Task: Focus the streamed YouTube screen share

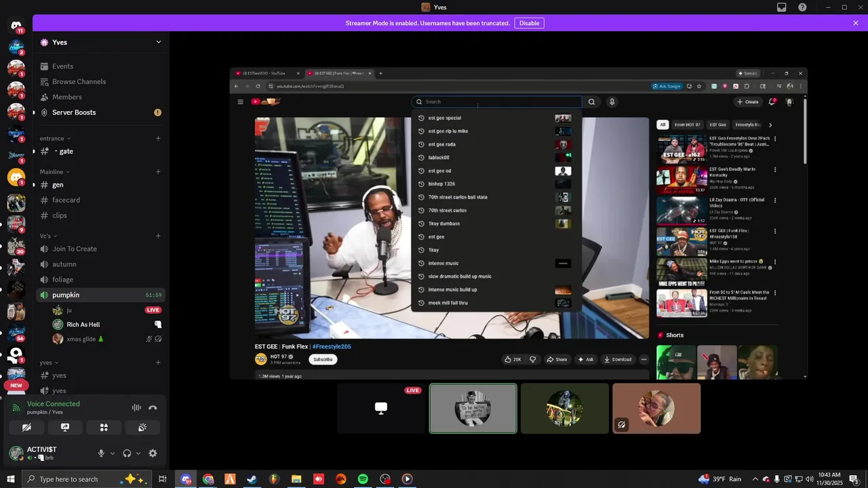Action: (519, 223)
